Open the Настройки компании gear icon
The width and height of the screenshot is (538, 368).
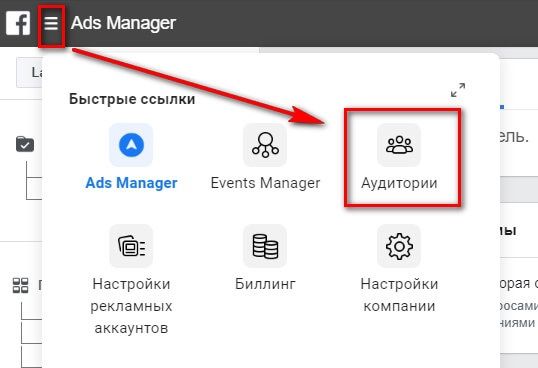pos(399,246)
